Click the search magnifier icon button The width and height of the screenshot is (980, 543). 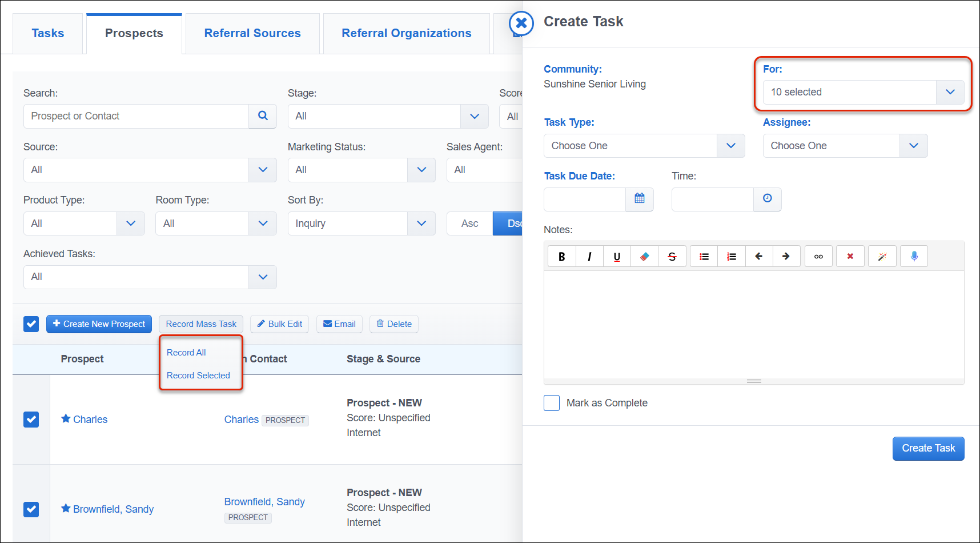click(263, 116)
